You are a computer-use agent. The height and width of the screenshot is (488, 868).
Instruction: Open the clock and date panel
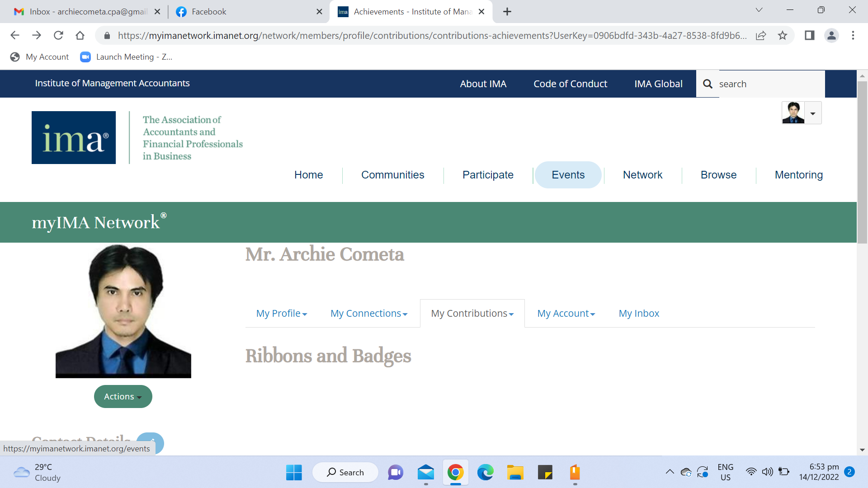point(819,472)
